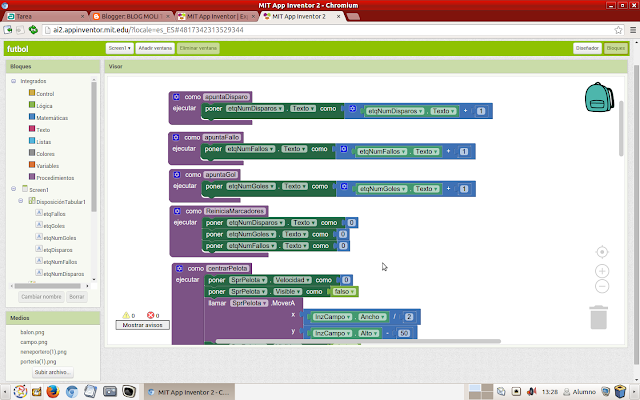Select campo.png in Medios list
640x400 pixels.
34,342
